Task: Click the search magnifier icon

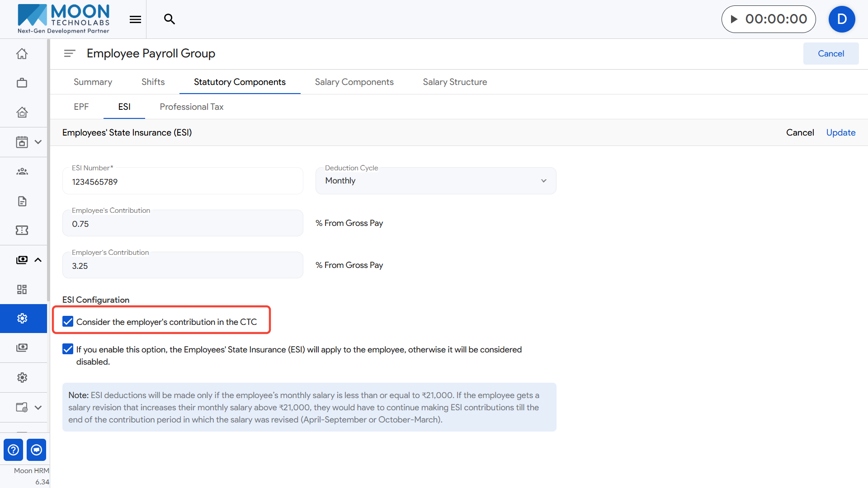Action: (169, 19)
